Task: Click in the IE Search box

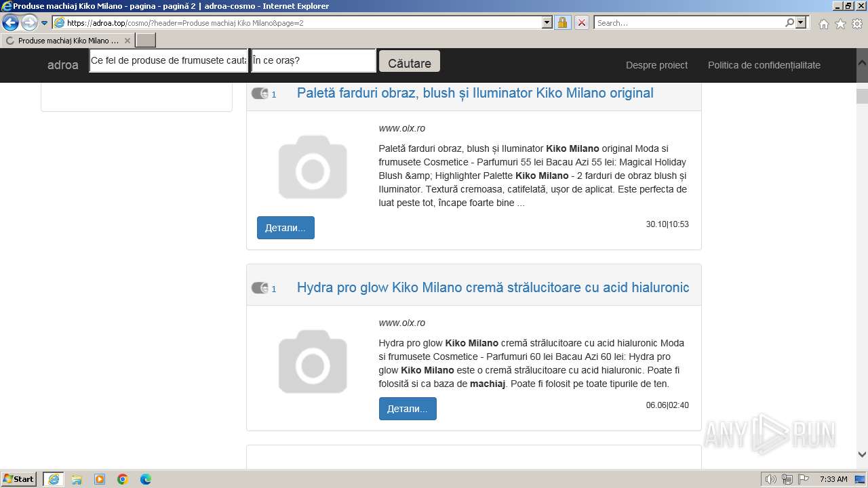Action: 690,22
